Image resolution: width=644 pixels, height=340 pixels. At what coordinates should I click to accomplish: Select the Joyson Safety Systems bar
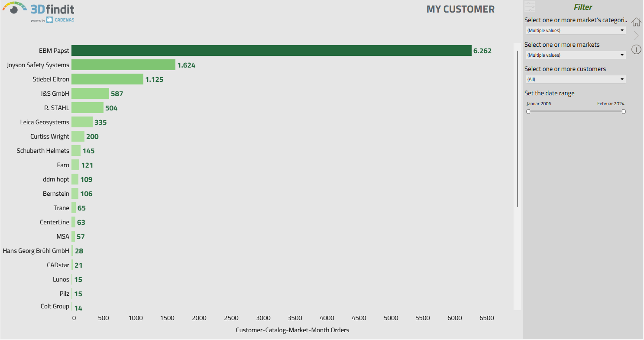[123, 65]
